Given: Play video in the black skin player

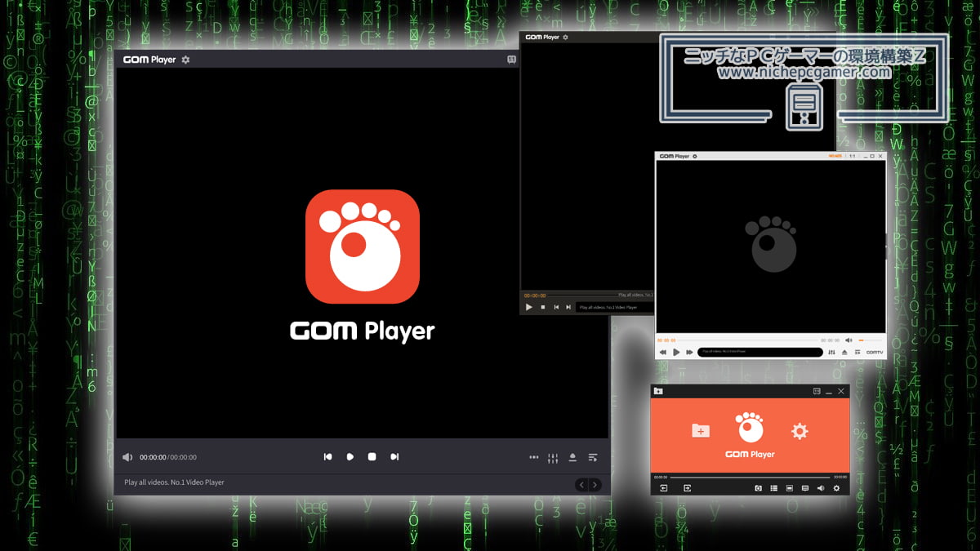Looking at the screenshot, I should tap(529, 307).
